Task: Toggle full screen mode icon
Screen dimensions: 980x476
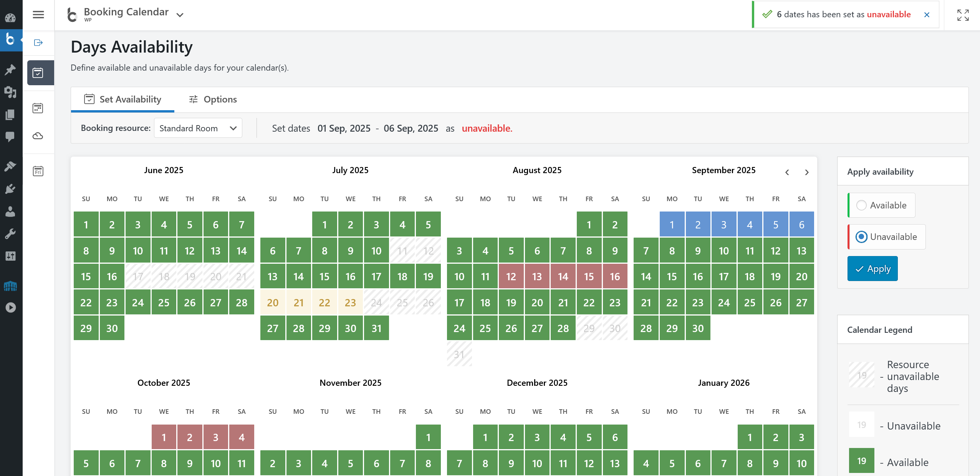Action: 963,15
